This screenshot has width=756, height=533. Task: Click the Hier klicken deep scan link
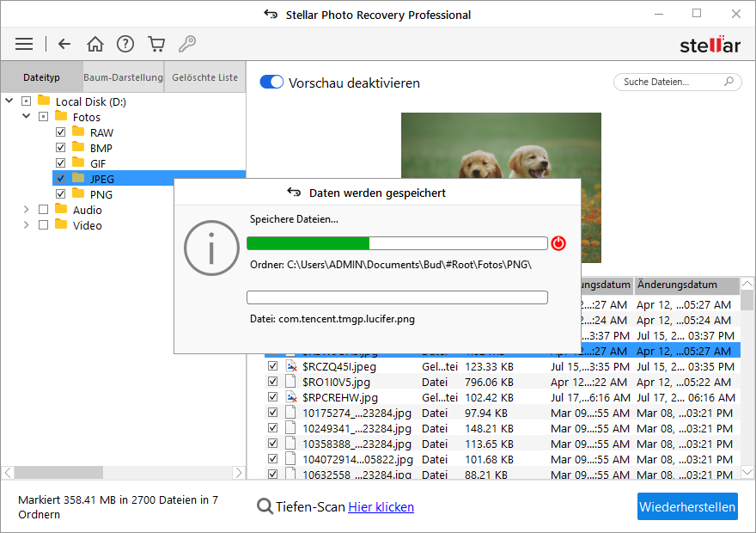click(x=381, y=507)
